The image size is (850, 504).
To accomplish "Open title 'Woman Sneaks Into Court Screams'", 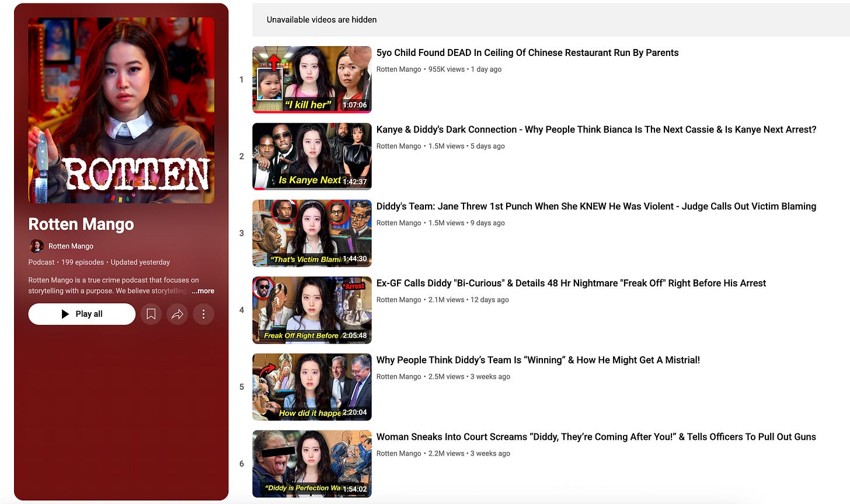I will pyautogui.click(x=596, y=437).
